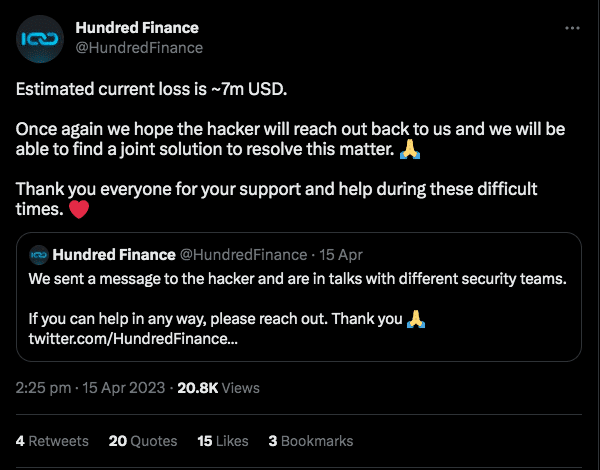Open the Hundred Finance display name
The width and height of the screenshot is (600, 470).
tap(137, 28)
